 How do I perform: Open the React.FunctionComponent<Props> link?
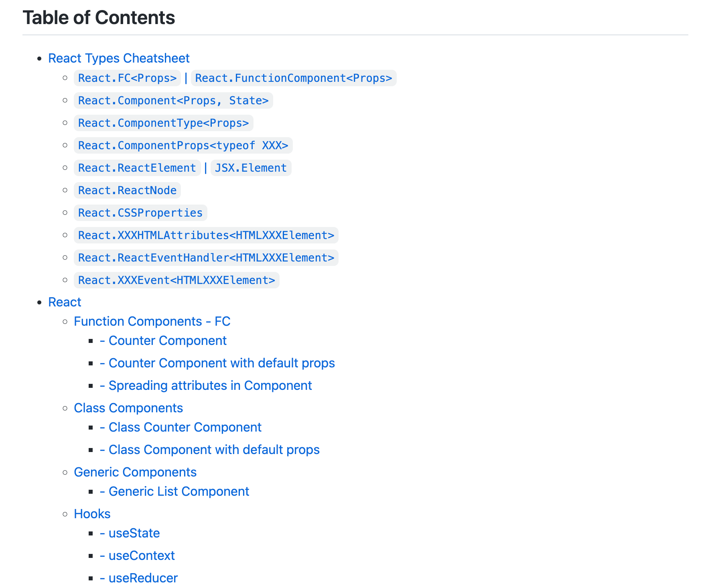[x=293, y=78]
